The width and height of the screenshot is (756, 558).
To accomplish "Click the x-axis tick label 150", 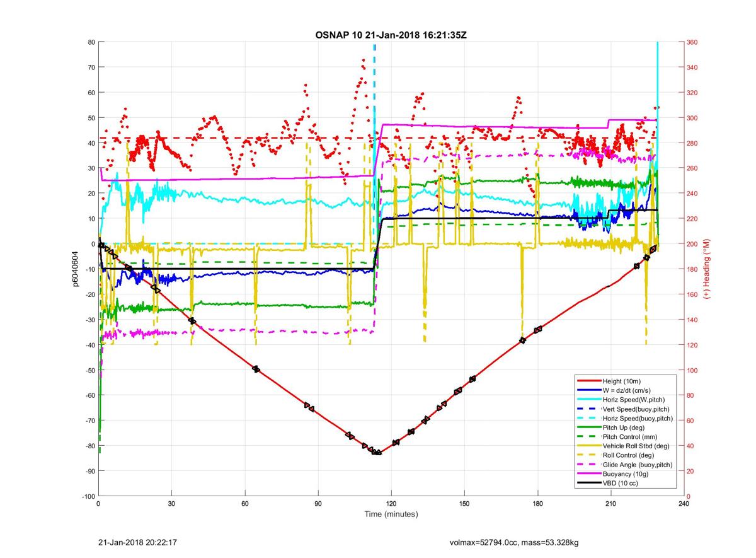I will click(x=464, y=504).
